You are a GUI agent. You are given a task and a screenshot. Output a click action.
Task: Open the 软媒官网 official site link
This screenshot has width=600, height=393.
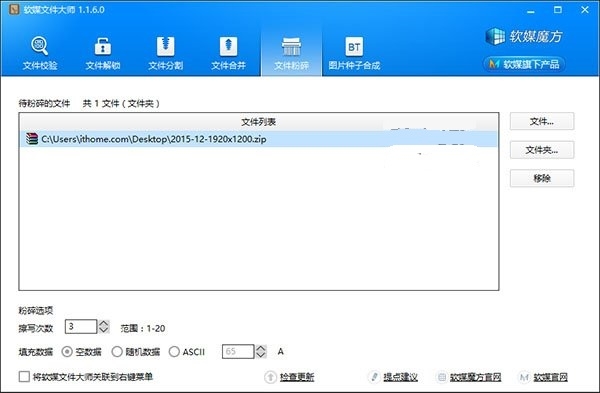550,377
